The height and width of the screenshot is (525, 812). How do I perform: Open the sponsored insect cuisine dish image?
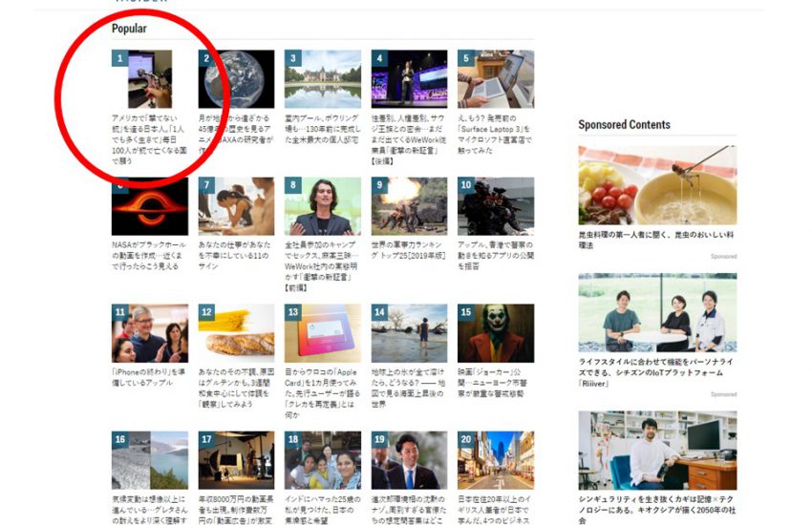[657, 185]
